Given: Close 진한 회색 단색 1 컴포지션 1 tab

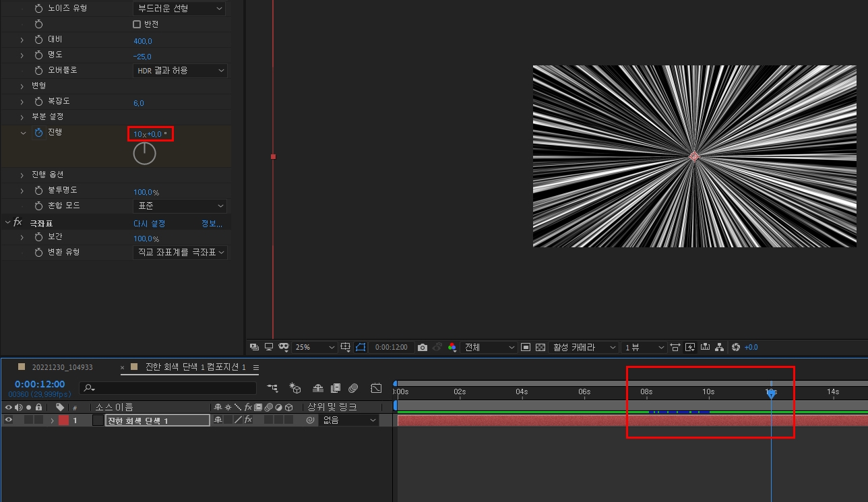Looking at the screenshot, I should pyautogui.click(x=123, y=367).
